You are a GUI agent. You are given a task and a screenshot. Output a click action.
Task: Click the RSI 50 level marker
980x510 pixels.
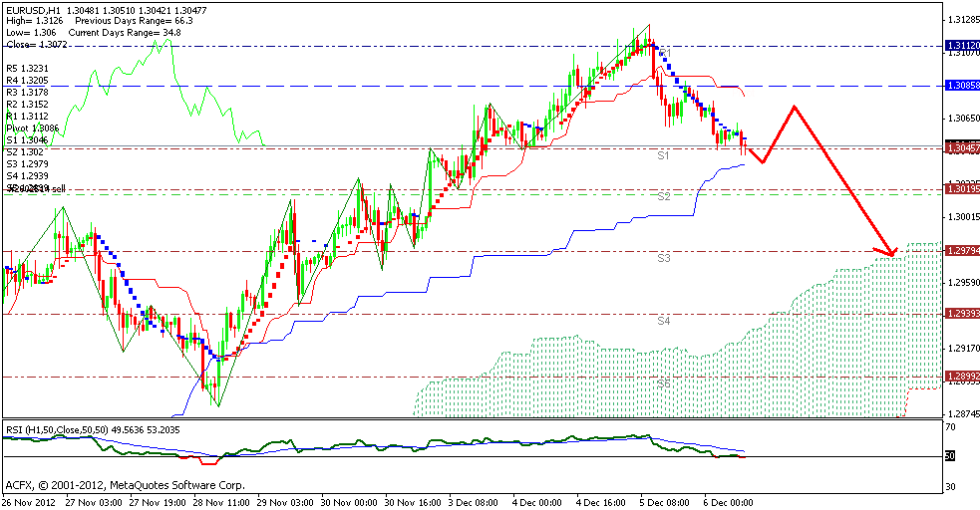[951, 456]
